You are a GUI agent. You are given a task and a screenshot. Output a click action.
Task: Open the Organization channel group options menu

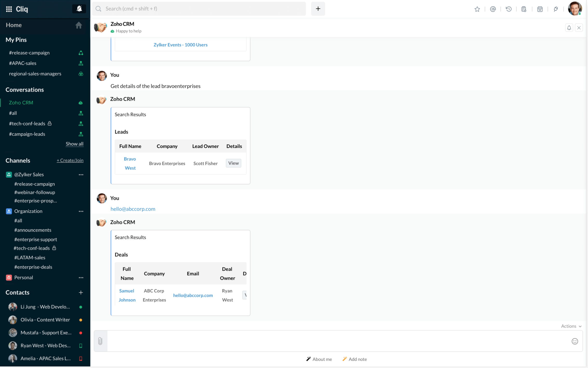[81, 211]
